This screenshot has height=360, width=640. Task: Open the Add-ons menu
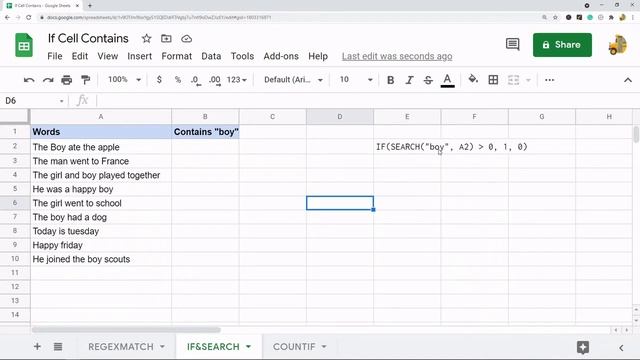(281, 56)
